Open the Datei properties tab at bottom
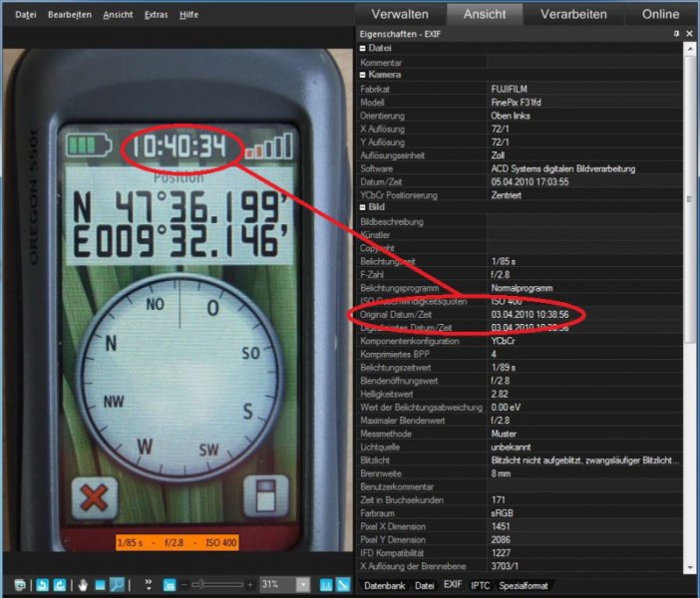 pos(424,585)
